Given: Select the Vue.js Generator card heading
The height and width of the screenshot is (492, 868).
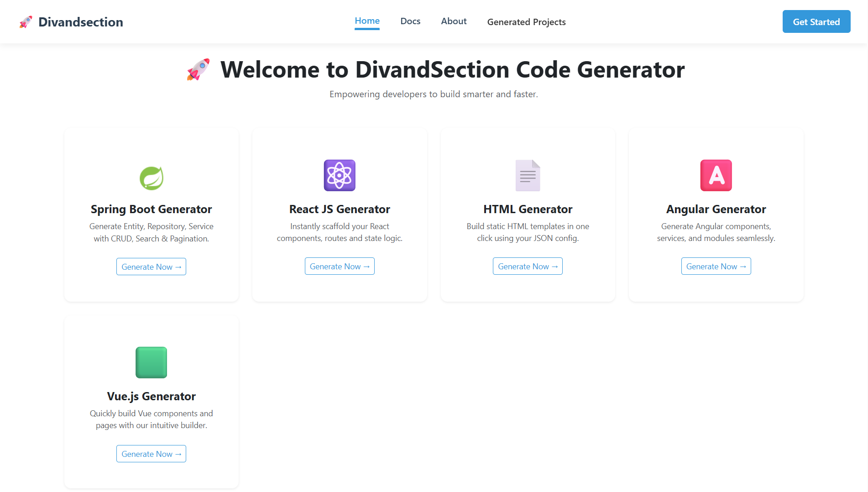Looking at the screenshot, I should tap(151, 397).
